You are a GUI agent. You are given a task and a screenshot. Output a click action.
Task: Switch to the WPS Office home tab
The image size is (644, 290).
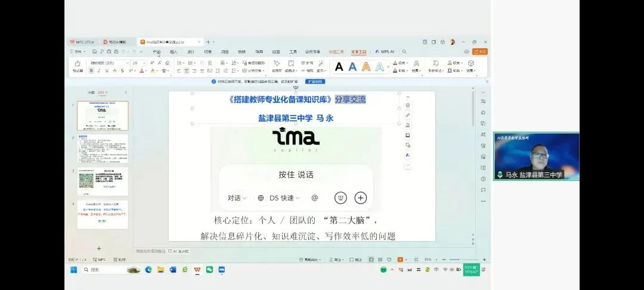82,42
